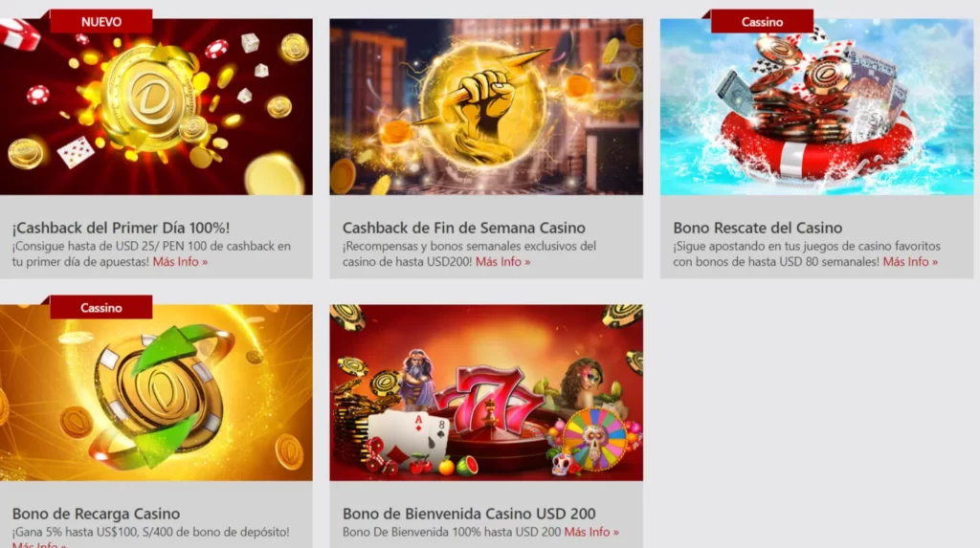Open the Bono Rescate del Casino image

coord(817,107)
